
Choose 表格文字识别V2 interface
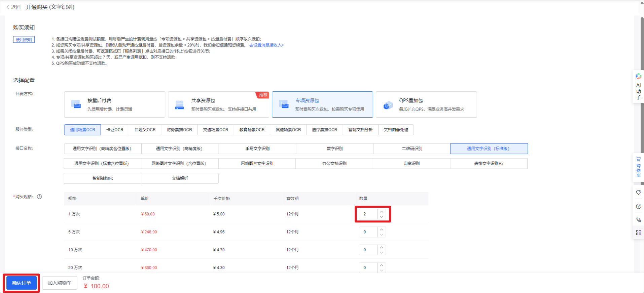point(489,163)
